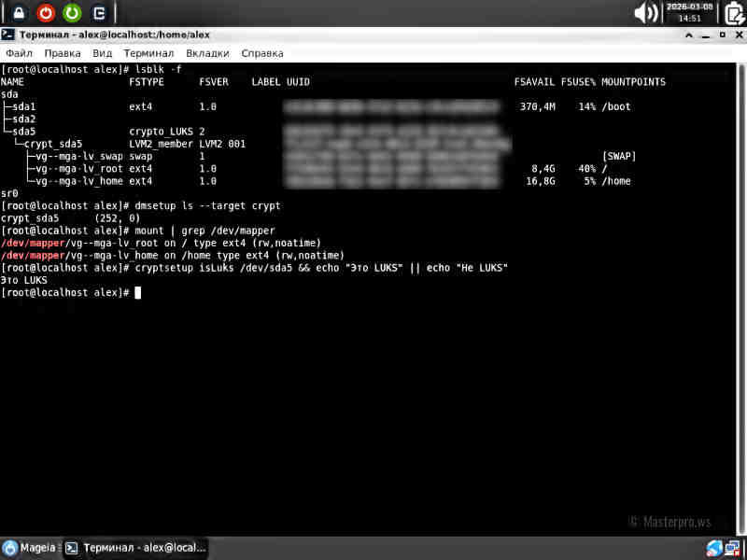Image resolution: width=747 pixels, height=560 pixels.
Task: Click the lock screen icon in top panel
Action: click(19, 12)
